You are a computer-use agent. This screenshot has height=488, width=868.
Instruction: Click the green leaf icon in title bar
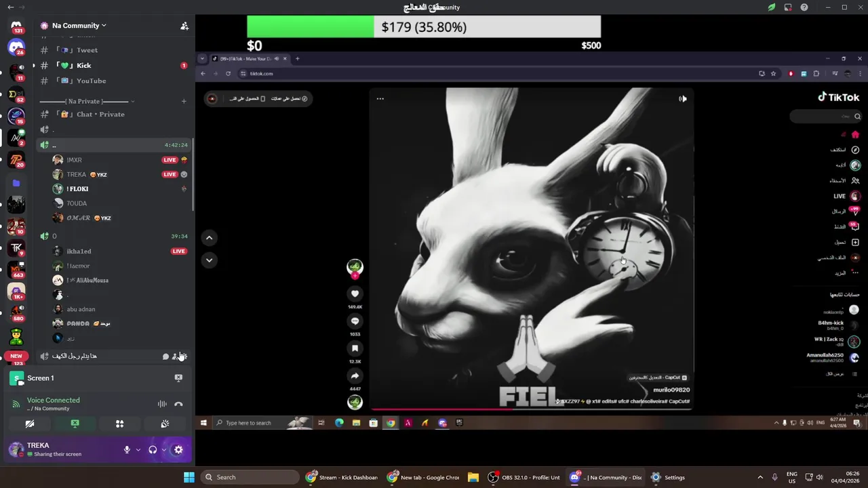tap(772, 7)
